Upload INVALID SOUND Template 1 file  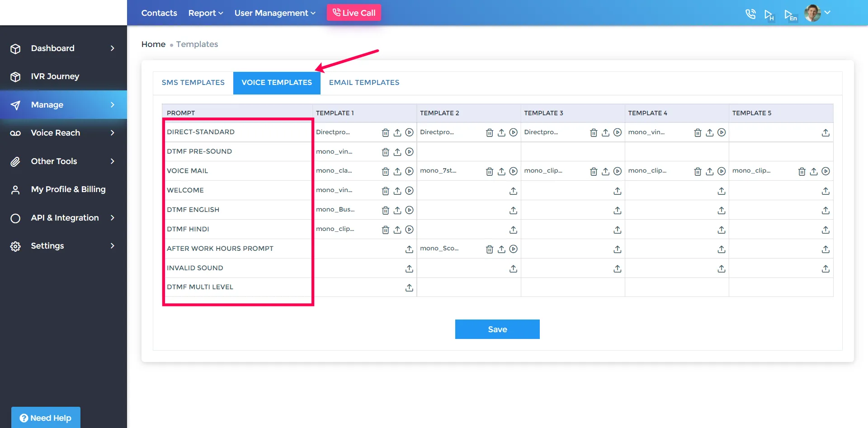point(409,268)
